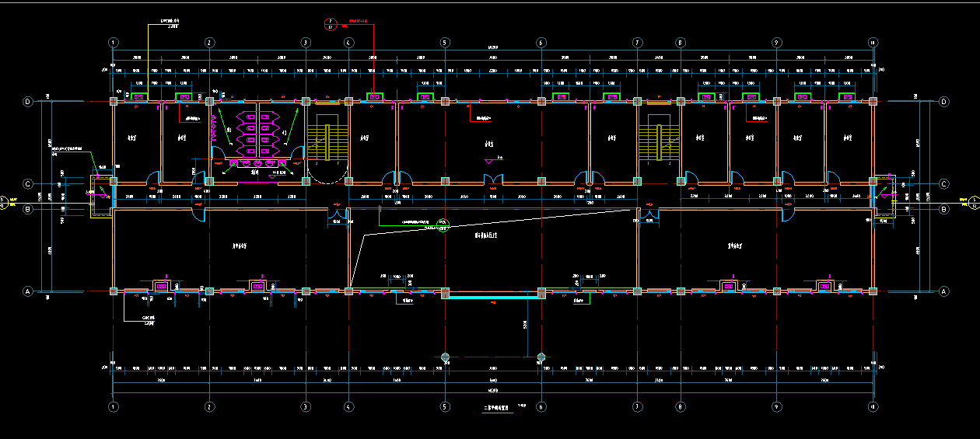Viewport: 980px width, 439px height.
Task: Select the drawing title text at bottom
Action: (x=494, y=406)
